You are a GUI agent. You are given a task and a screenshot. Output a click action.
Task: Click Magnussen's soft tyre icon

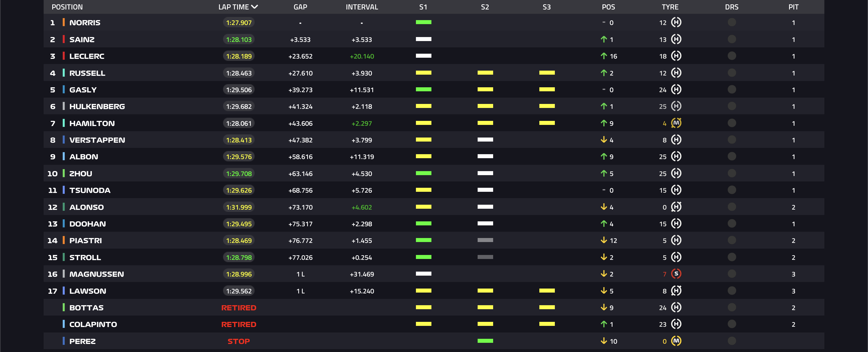pos(676,274)
